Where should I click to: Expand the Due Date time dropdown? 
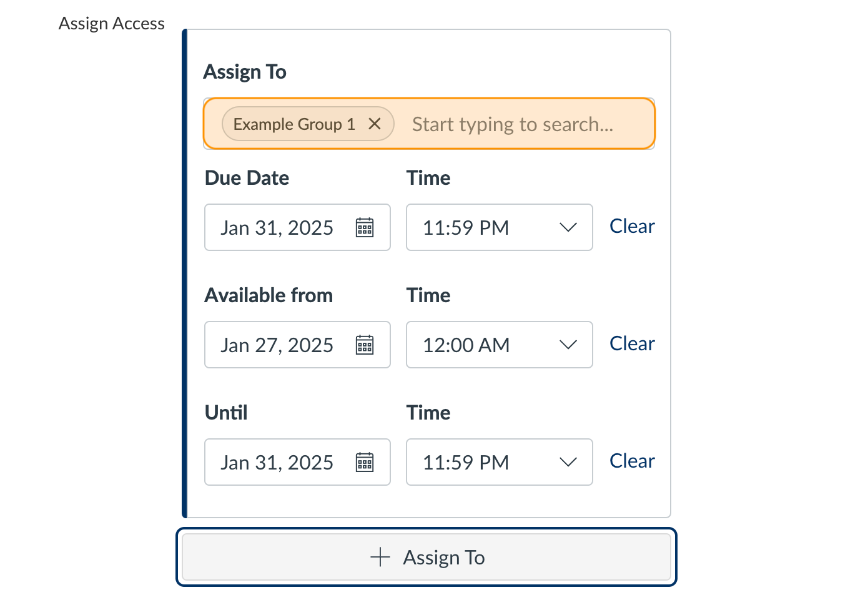[x=568, y=227]
